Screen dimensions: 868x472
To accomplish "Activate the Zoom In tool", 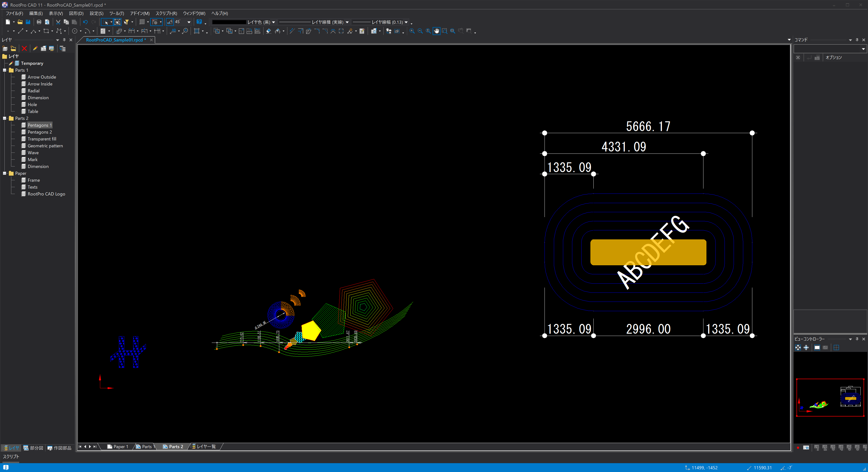I will click(412, 31).
